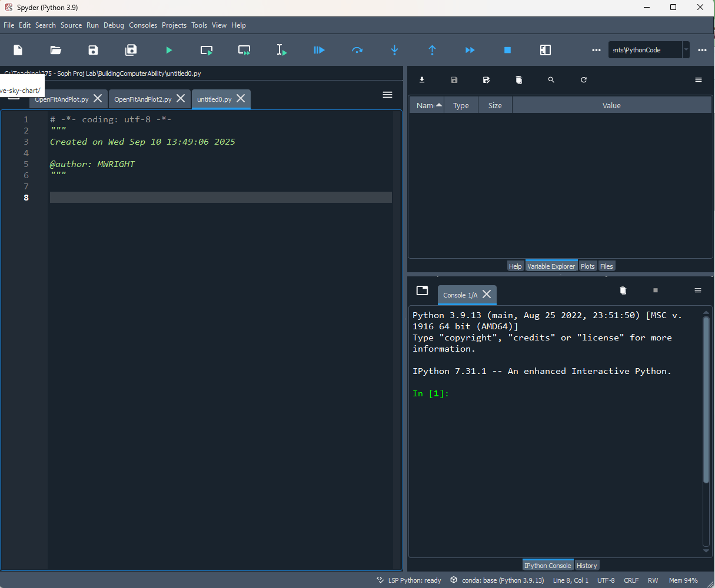The width and height of the screenshot is (715, 588).
Task: Sort variables by Name column header
Action: [427, 105]
